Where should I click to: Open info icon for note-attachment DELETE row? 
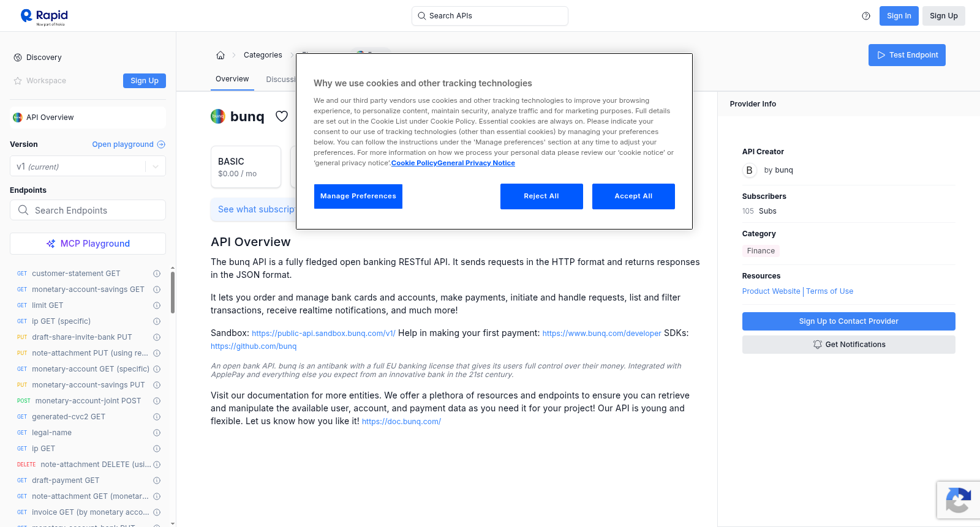(x=157, y=465)
